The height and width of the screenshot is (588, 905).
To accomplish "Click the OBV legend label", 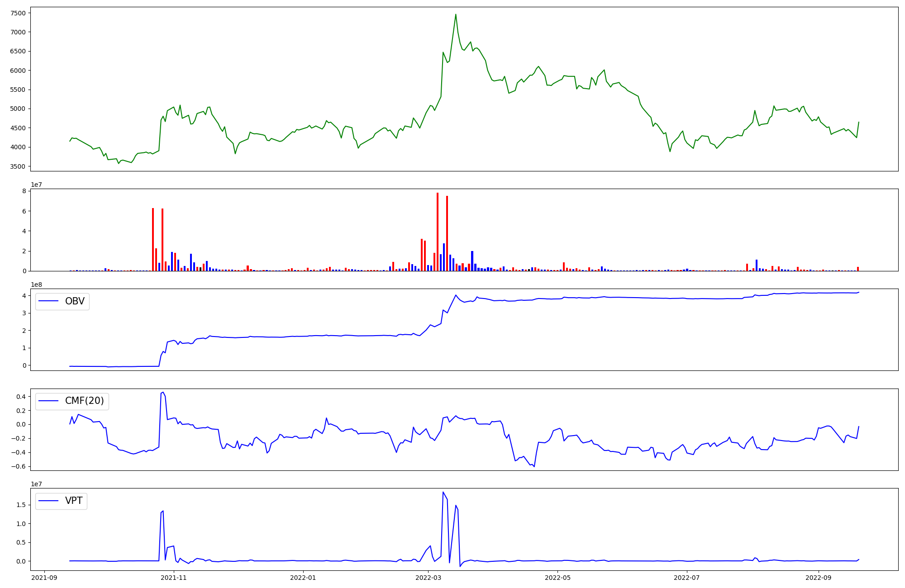I will pyautogui.click(x=75, y=301).
